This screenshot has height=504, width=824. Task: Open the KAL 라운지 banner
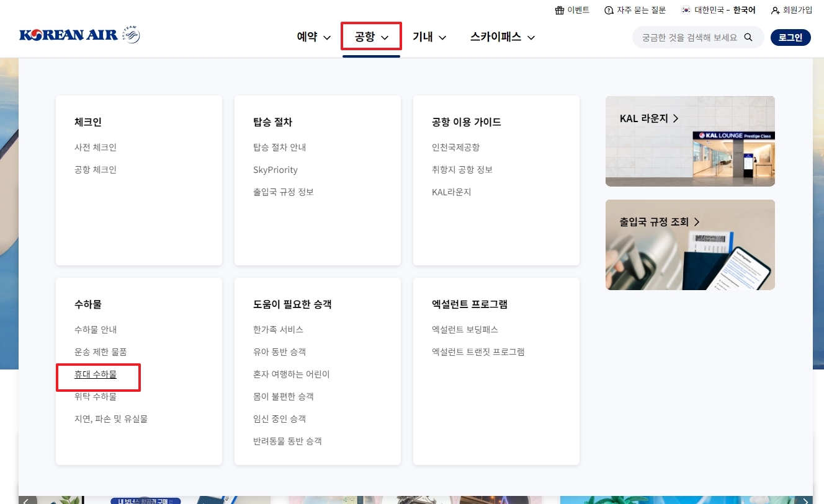pos(690,141)
